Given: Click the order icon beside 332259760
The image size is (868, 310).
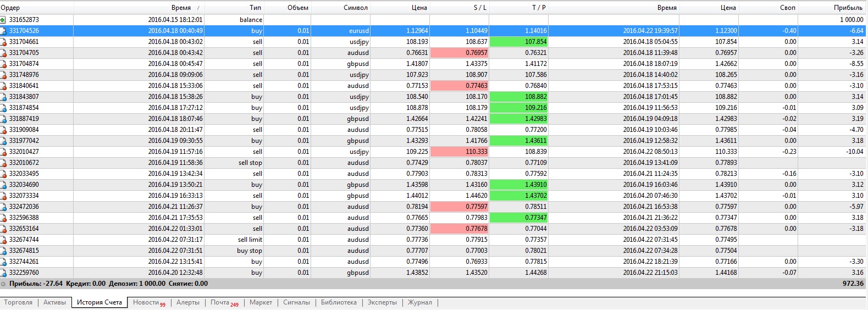Looking at the screenshot, I should 3,273.
